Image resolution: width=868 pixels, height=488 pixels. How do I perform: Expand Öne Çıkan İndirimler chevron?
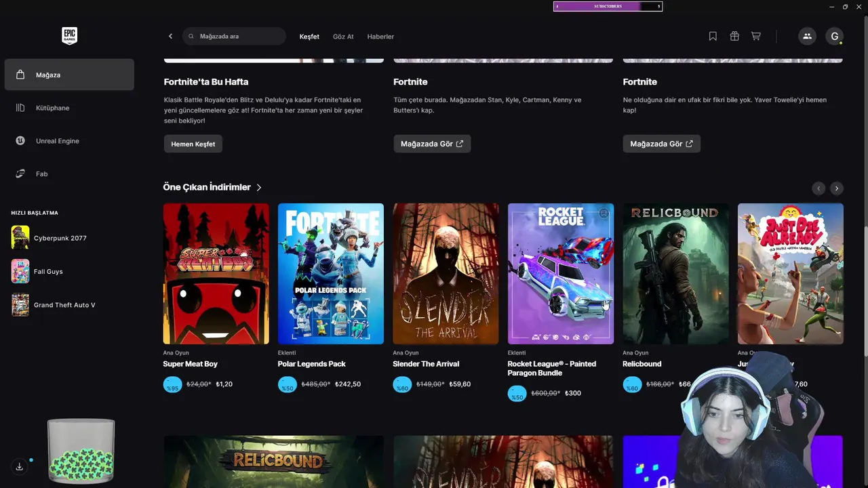259,187
